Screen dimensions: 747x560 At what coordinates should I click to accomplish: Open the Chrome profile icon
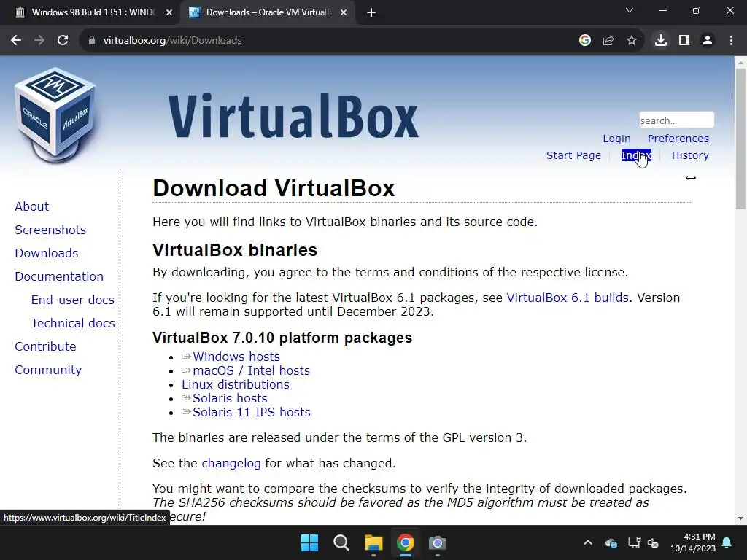coord(708,41)
